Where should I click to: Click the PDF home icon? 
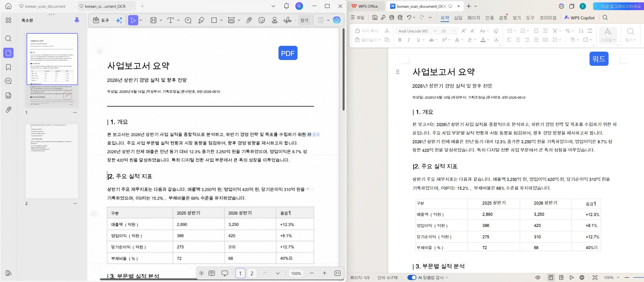click(8, 6)
